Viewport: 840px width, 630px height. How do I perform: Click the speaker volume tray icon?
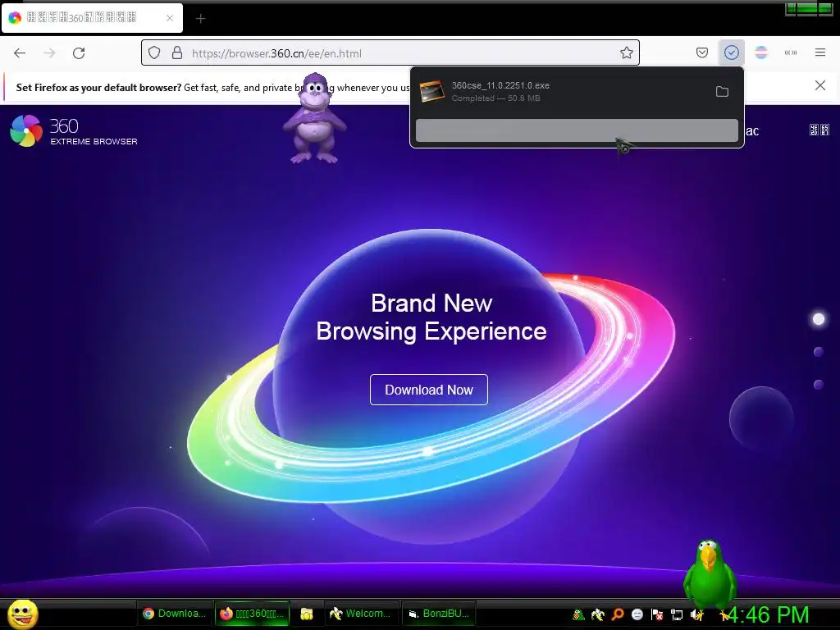[x=696, y=615]
